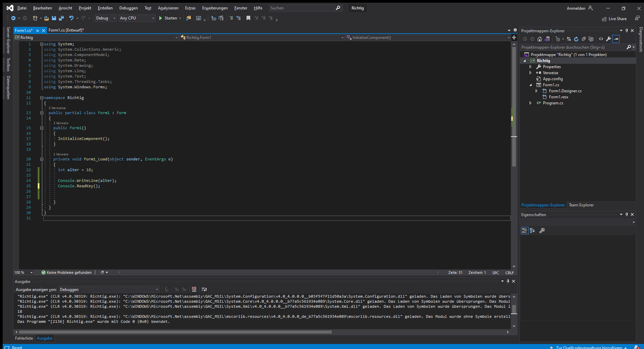Expand the Properties node of Richtig

[x=531, y=66]
